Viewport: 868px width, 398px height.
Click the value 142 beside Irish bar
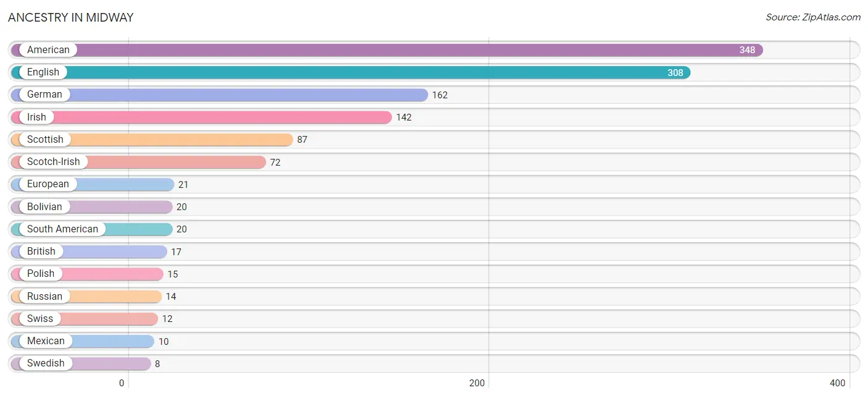404,117
